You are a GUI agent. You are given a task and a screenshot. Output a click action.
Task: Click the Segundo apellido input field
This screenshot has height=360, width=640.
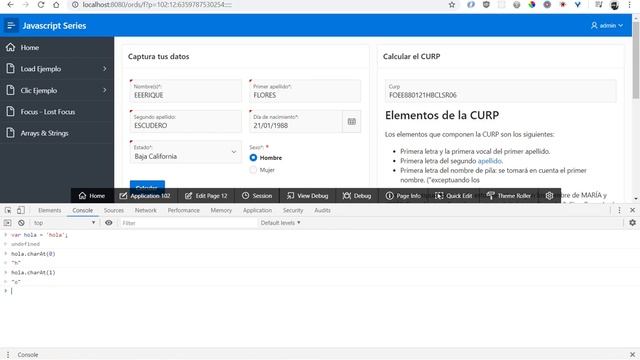(186, 121)
